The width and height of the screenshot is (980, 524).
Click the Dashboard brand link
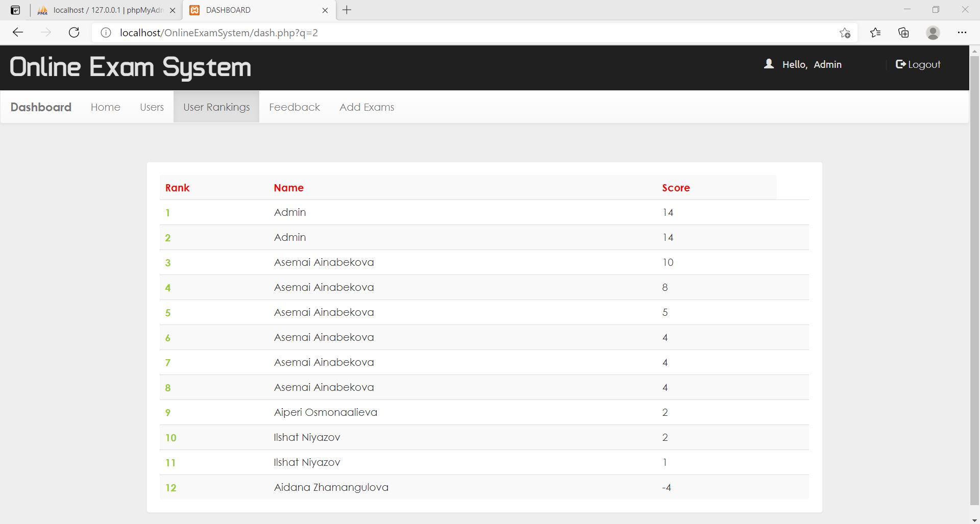click(41, 107)
